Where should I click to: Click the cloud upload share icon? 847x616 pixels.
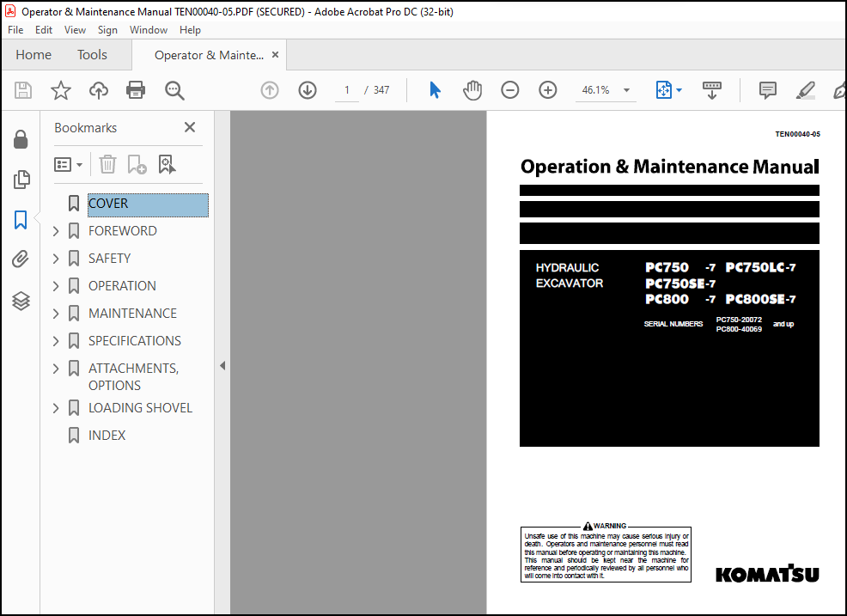click(98, 90)
